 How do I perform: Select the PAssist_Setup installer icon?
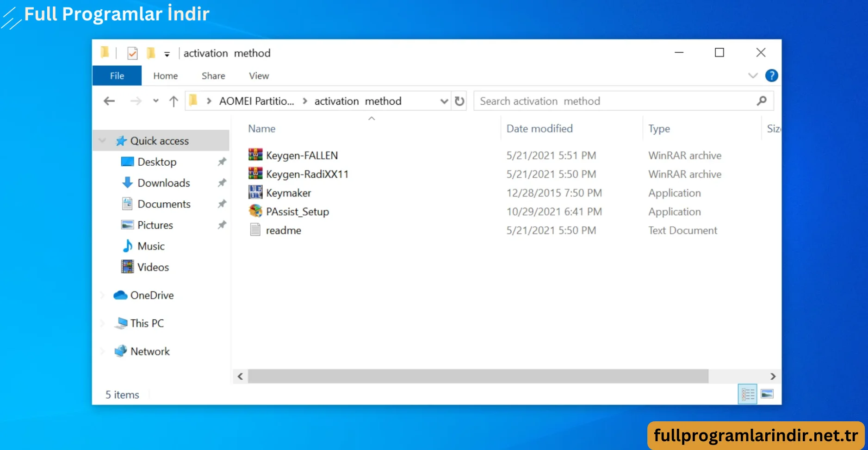coord(255,211)
